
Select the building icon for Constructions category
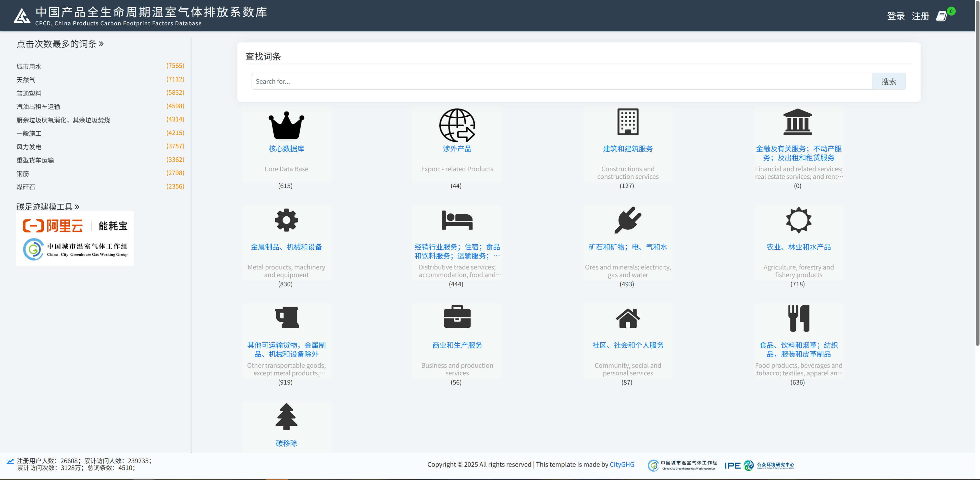(628, 122)
